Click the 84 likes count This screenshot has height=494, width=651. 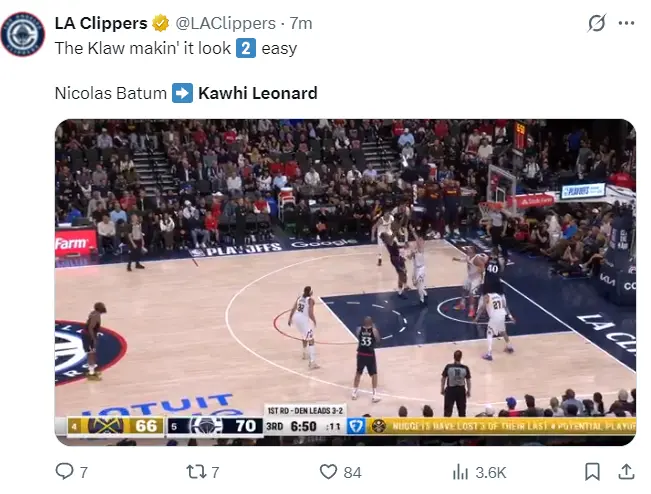[x=352, y=472]
